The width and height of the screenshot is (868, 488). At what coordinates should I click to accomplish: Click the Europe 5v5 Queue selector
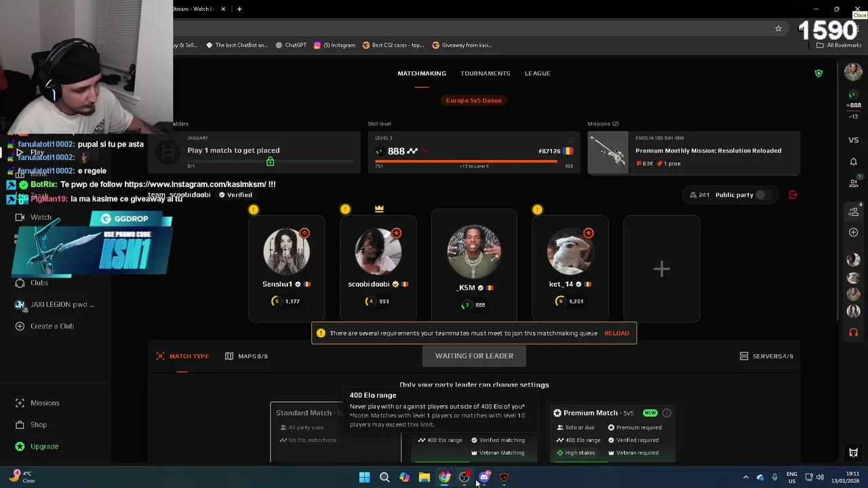(x=474, y=100)
